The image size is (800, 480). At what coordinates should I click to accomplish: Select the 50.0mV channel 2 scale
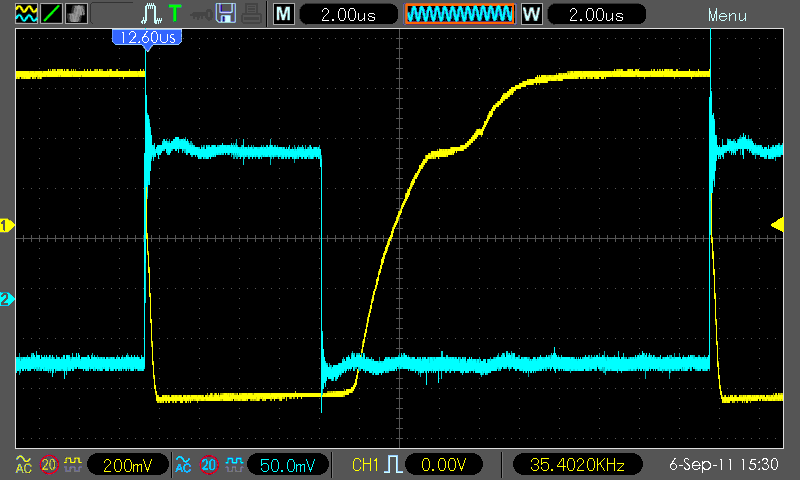tap(288, 465)
